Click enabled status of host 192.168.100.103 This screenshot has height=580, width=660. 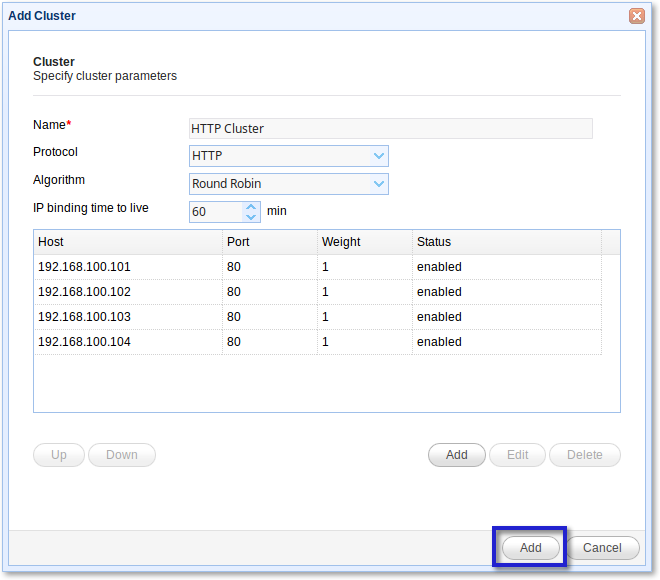pos(439,317)
